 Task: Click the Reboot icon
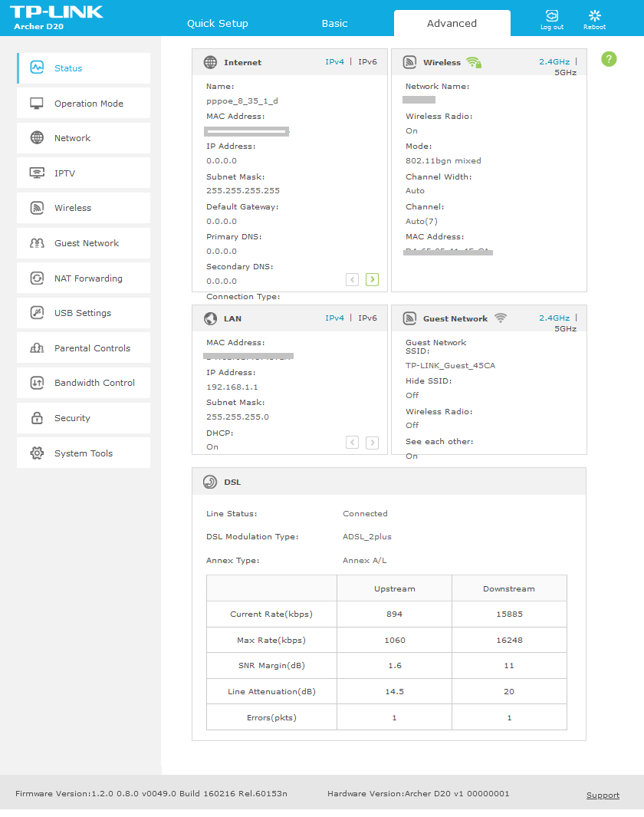[x=594, y=15]
